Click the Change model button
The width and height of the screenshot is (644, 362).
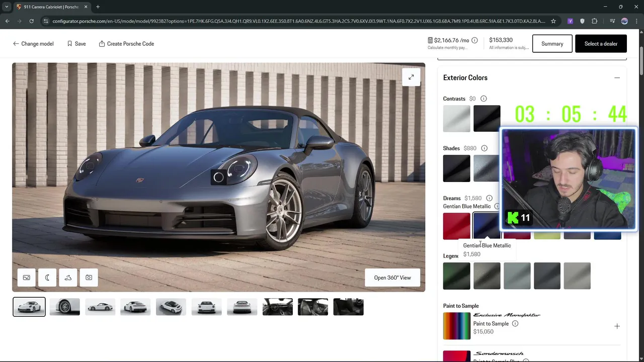[33, 44]
